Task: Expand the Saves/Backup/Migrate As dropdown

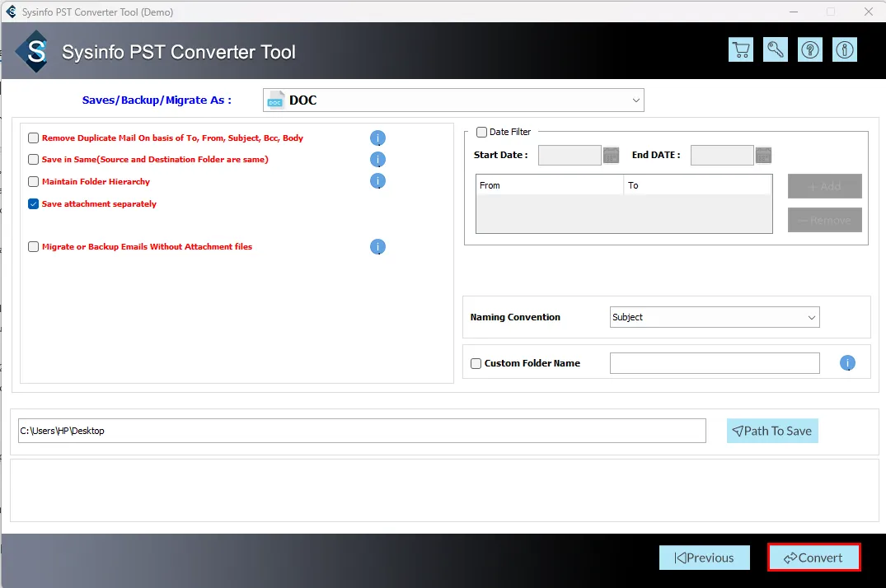Action: pyautogui.click(x=453, y=100)
